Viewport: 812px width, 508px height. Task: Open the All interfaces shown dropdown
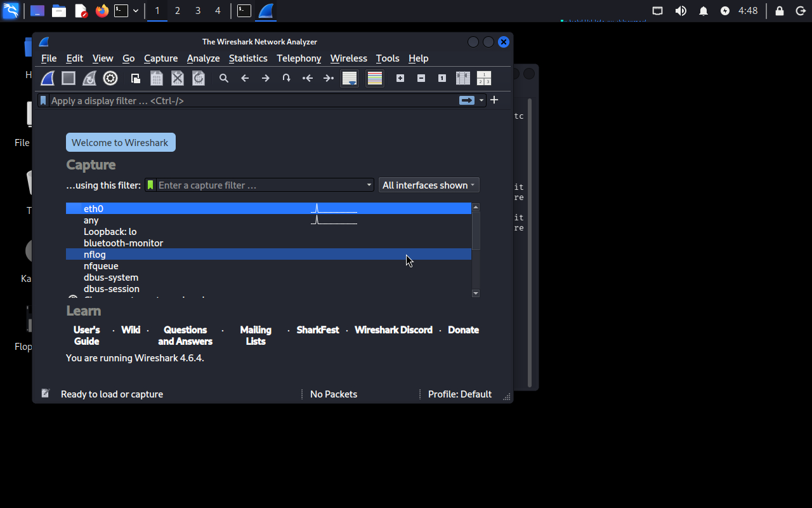[x=429, y=185]
